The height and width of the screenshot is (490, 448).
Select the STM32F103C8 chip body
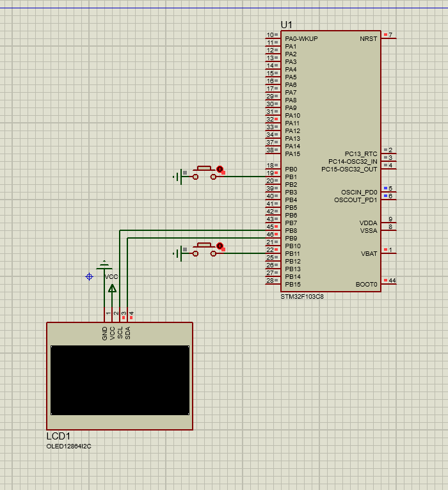tap(331, 161)
